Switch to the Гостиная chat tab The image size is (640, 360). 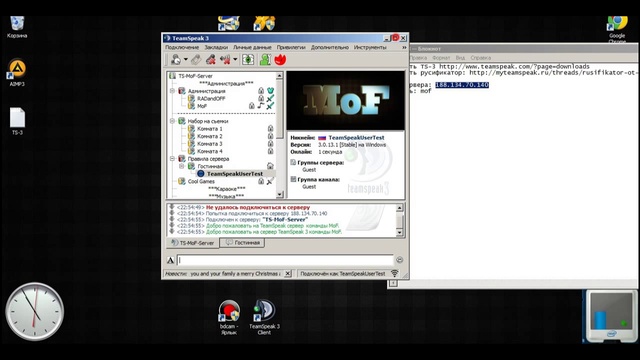point(242,242)
